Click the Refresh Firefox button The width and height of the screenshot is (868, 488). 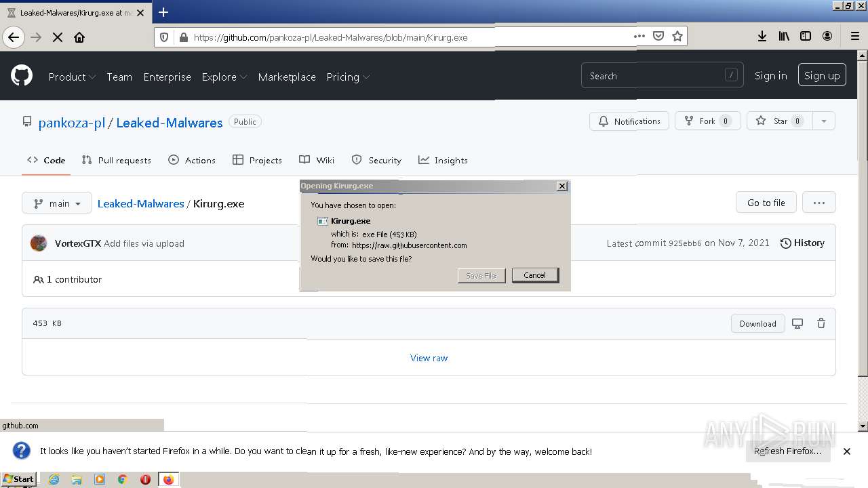coord(788,451)
